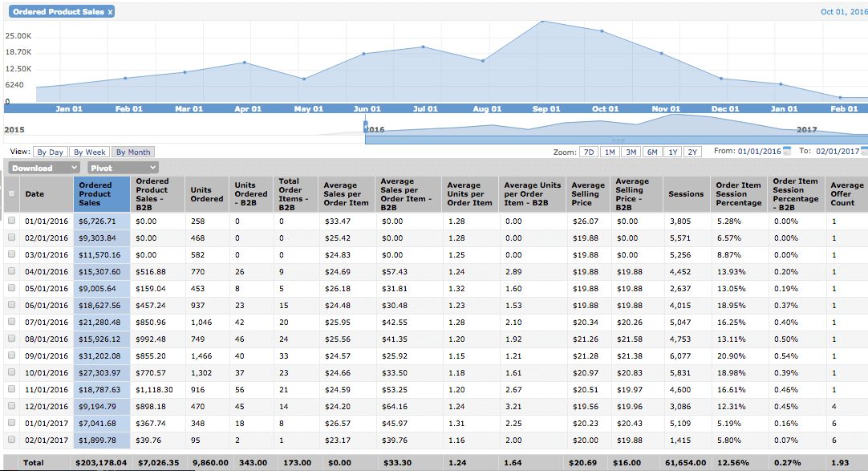Open the Download dropdown

point(44,168)
